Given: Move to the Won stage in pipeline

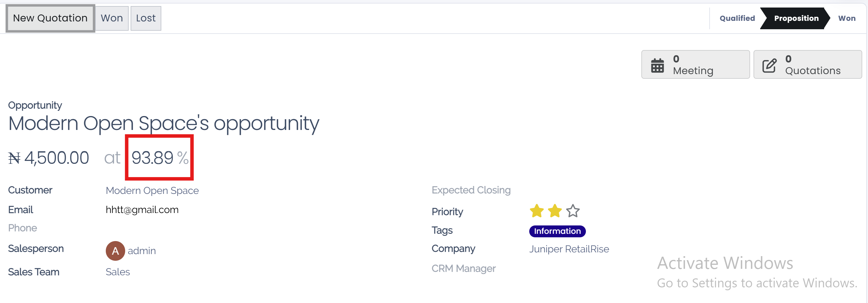Looking at the screenshot, I should (846, 18).
